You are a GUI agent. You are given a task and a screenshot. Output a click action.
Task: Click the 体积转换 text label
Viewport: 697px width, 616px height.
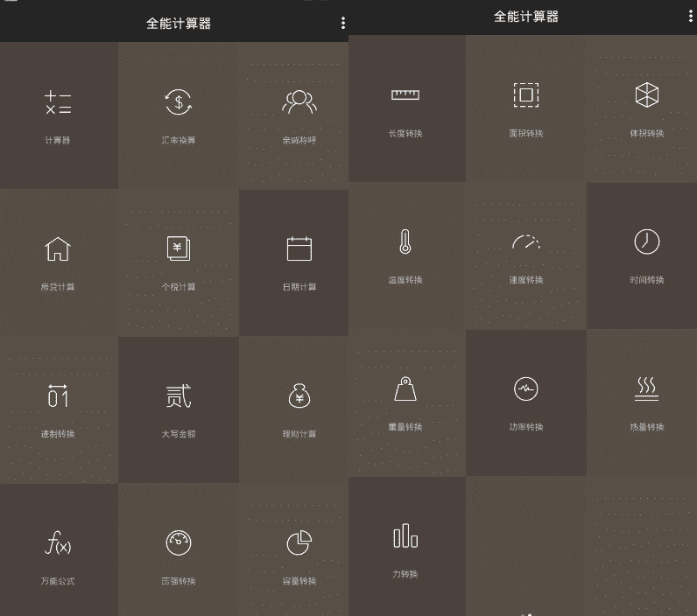click(647, 133)
